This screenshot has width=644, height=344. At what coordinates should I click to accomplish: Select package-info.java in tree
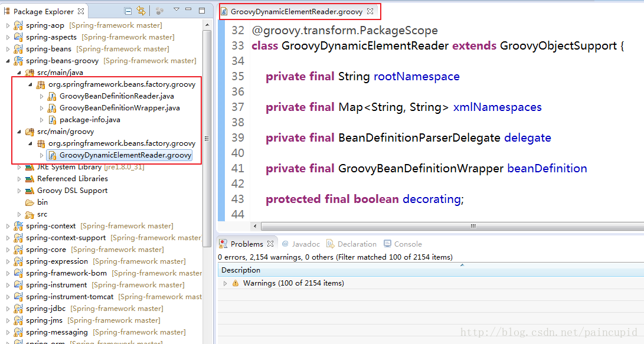90,120
